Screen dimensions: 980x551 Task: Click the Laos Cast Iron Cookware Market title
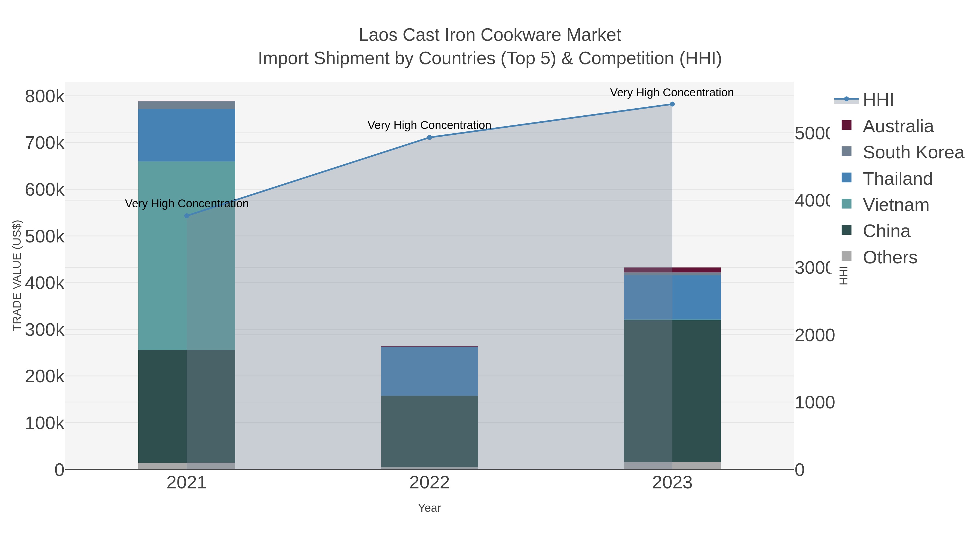point(490,35)
